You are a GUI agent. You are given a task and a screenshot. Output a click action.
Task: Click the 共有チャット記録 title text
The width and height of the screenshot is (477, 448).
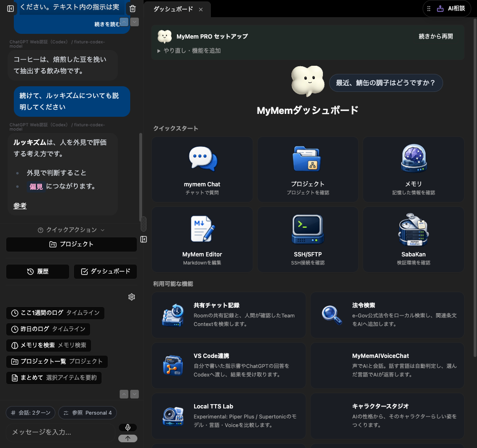click(x=217, y=305)
